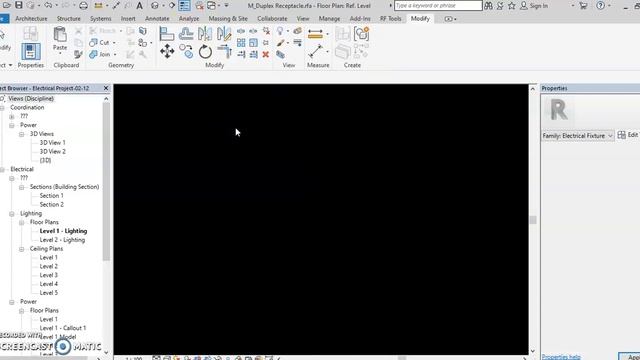Select the Copy tool in Modify panel
640x360 pixels.
click(186, 51)
